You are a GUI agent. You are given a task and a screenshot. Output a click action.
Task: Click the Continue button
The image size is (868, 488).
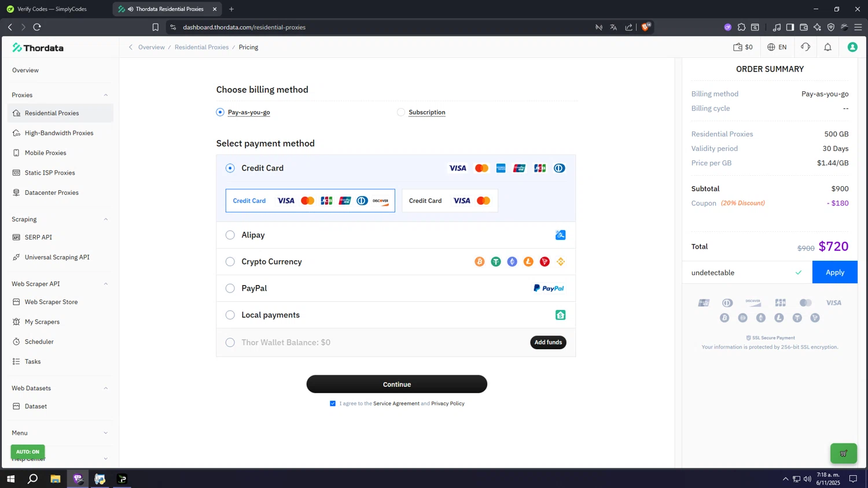396,385
